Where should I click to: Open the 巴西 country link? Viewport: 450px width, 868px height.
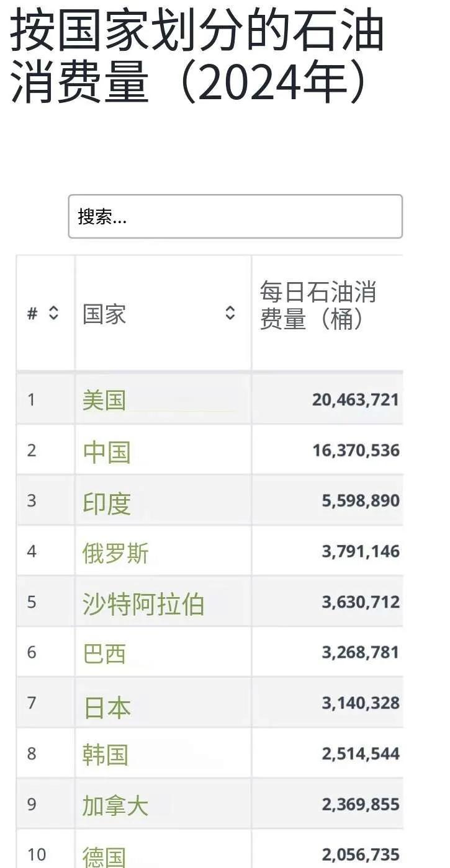click(x=104, y=653)
